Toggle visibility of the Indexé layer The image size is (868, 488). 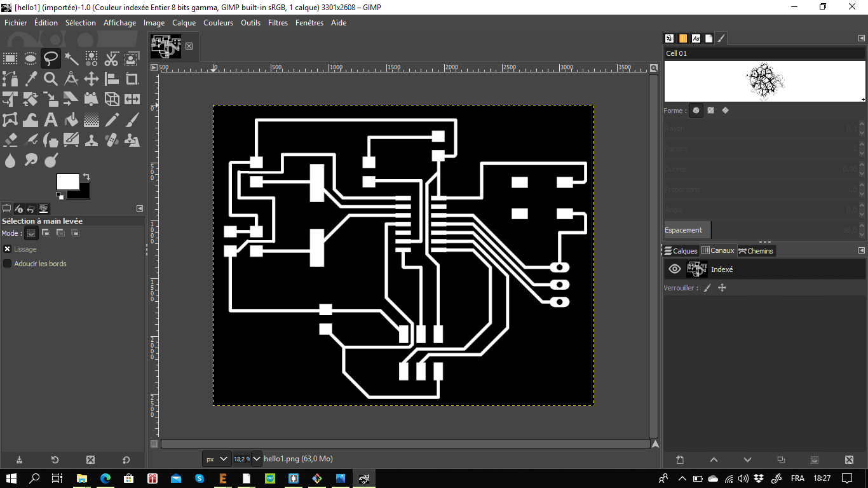click(675, 269)
